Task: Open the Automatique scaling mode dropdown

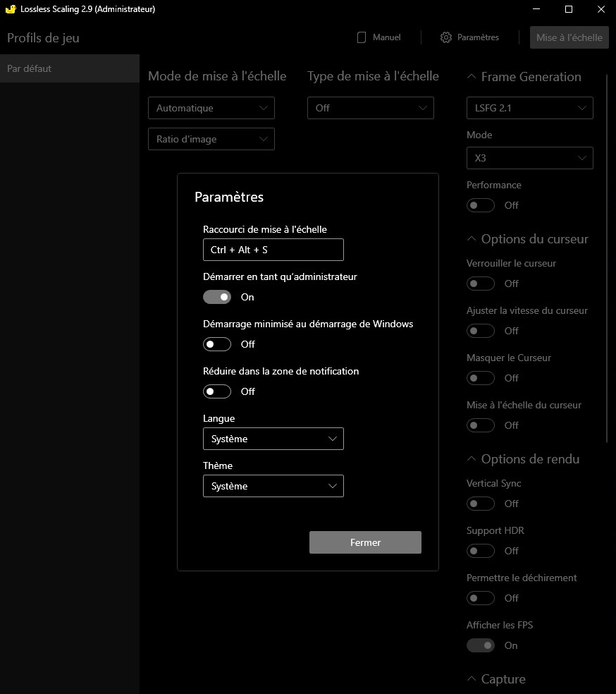Action: [x=211, y=108]
